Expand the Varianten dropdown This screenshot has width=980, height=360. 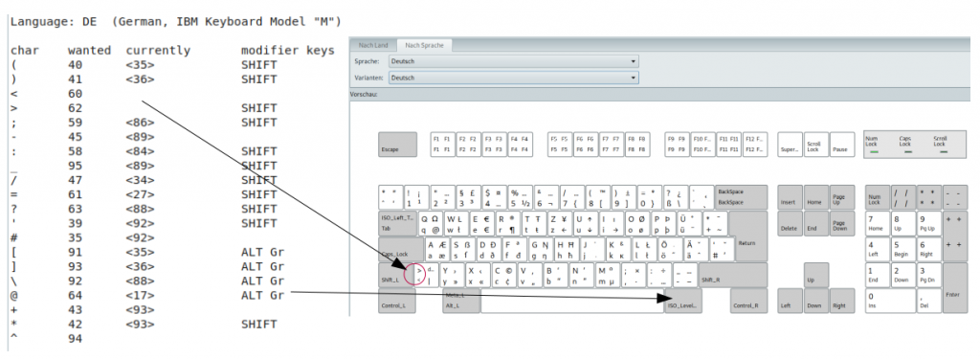513,79
